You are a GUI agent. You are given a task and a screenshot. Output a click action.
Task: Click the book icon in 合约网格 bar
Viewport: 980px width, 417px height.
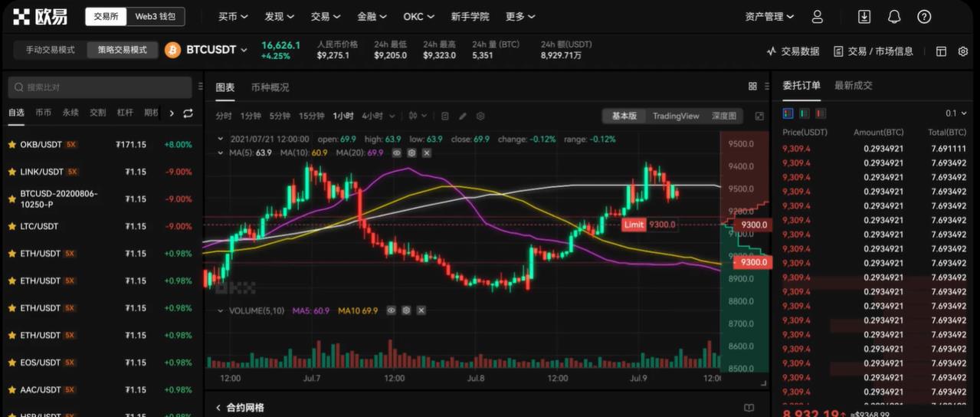click(x=749, y=408)
